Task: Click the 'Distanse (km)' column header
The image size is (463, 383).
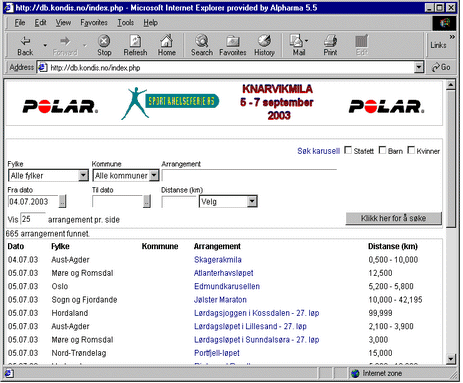Action: click(393, 246)
